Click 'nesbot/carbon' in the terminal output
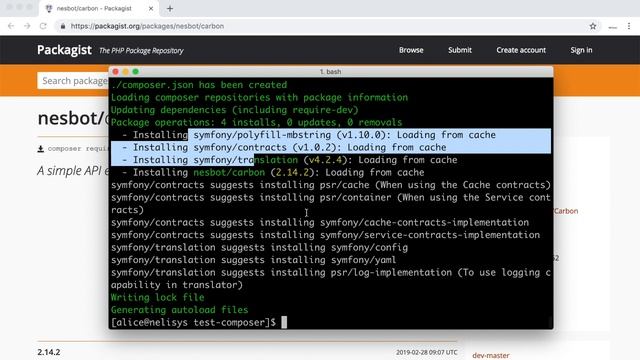This screenshot has width=640, height=360. 229,172
